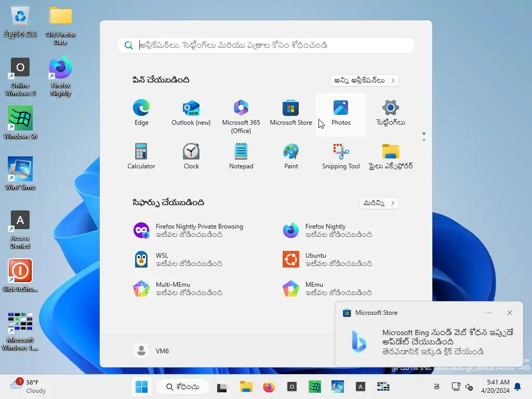Screen dimensions: 532x399
Task: Click the Start menu search field
Action: pos(265,45)
